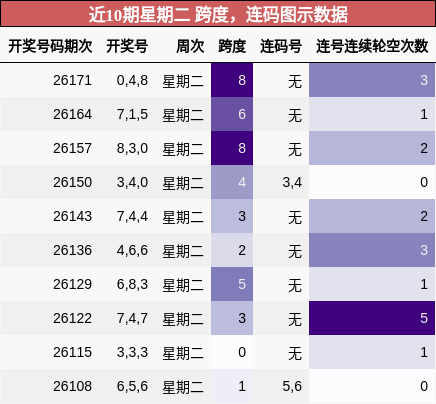
Task: Click span cell 8 in row 26157
Action: coord(232,148)
